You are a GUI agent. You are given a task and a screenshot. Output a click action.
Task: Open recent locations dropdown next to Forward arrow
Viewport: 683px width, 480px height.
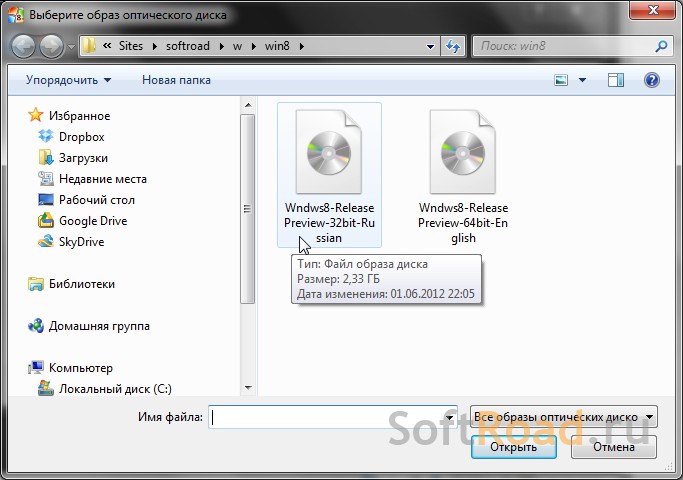point(71,47)
